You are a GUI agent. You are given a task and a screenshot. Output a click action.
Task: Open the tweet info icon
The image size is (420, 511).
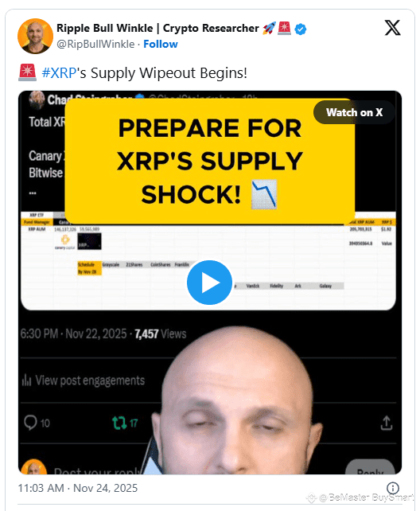393,488
